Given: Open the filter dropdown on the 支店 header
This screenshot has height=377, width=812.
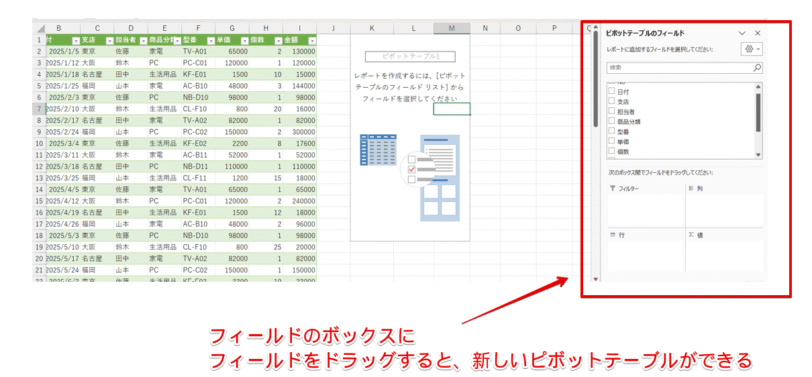Looking at the screenshot, I should click(109, 40).
